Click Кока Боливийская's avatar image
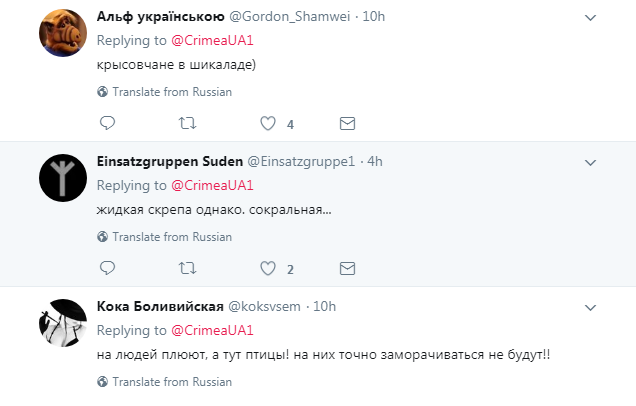The image size is (636, 406). click(62, 324)
